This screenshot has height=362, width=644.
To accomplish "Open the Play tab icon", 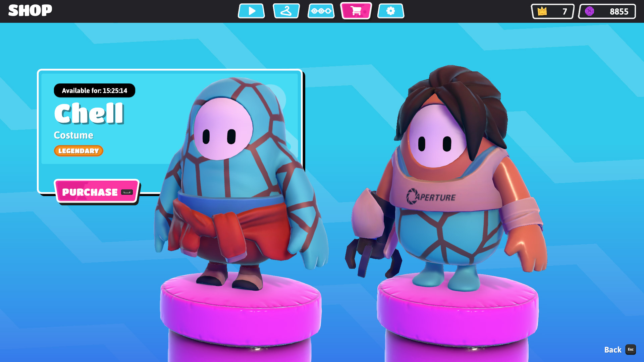I will coord(251,11).
